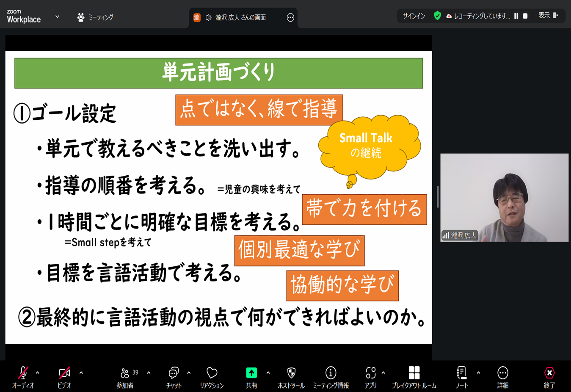Expand the video options arrow next to ビデオ
Viewport: 571px width, 392px height.
tap(81, 373)
